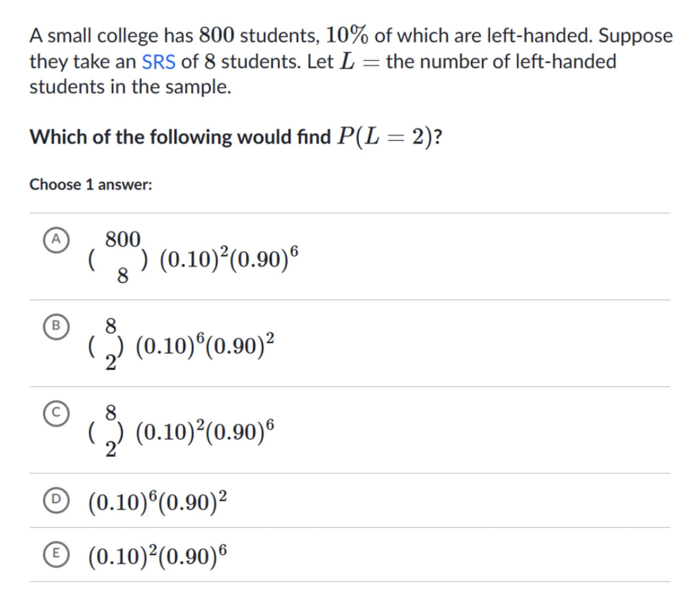Viewport: 700px width, 598px height.
Task: Click (0.10)^6(0.90)^2 in option B
Action: pyautogui.click(x=205, y=346)
